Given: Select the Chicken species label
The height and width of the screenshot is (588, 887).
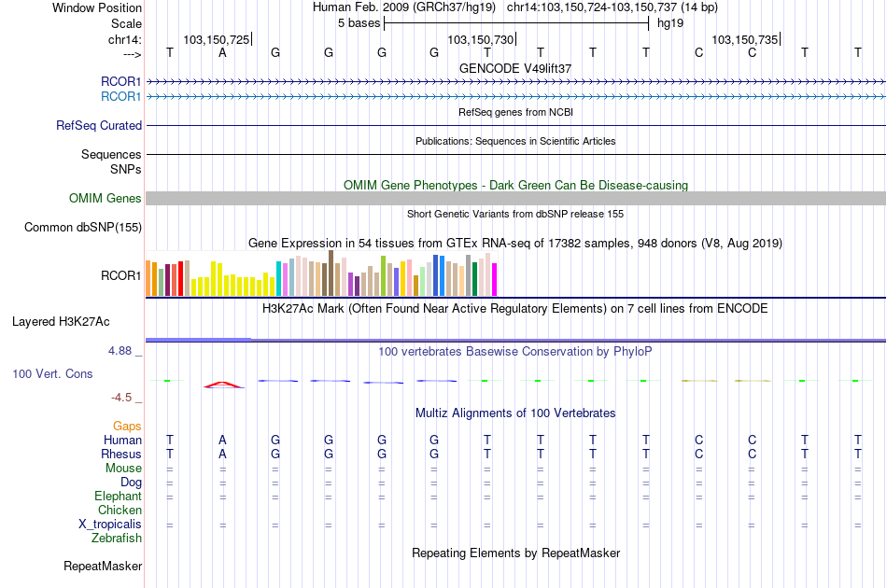Looking at the screenshot, I should (x=120, y=510).
